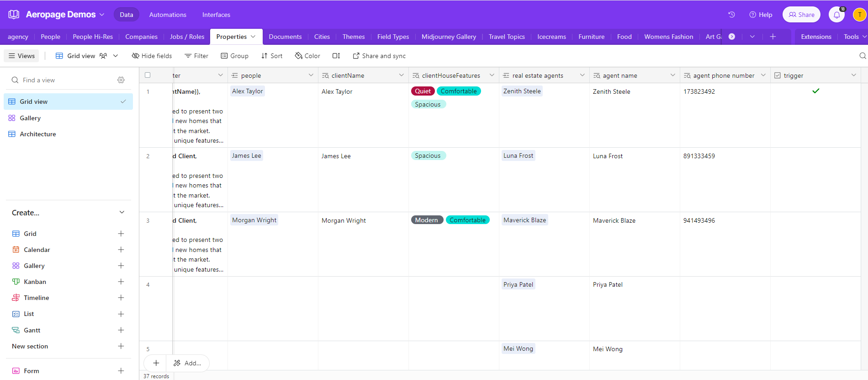Switch to the Automations tab
Screen dimensions: 868x380
(168, 15)
